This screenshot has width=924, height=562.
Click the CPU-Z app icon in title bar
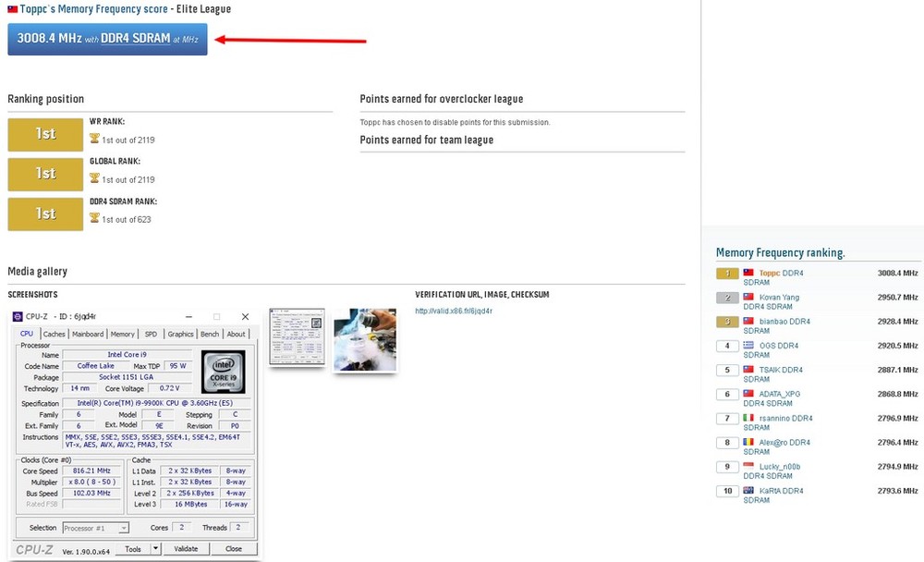pyautogui.click(x=18, y=316)
